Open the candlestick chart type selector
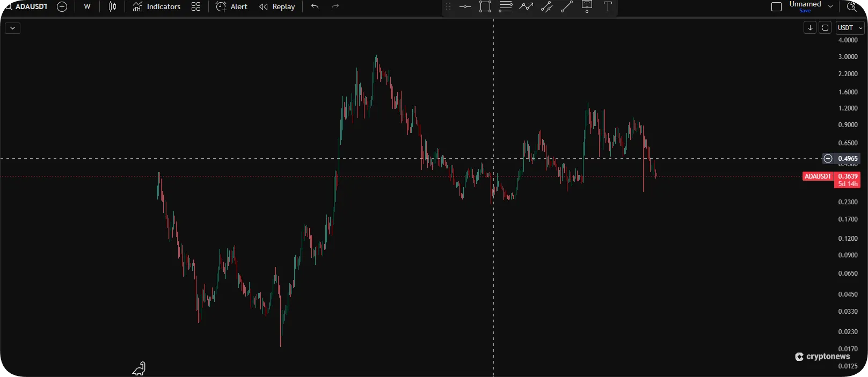The image size is (868, 377). 112,7
